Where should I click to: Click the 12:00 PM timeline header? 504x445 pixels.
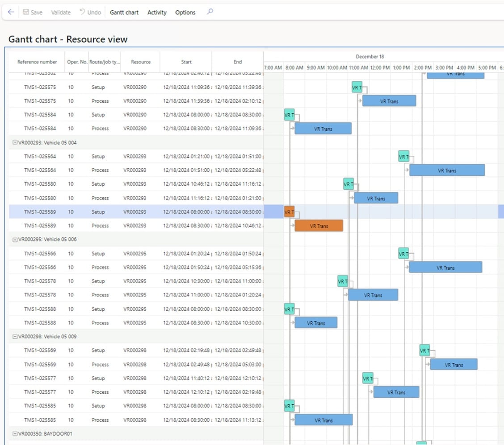pos(380,68)
